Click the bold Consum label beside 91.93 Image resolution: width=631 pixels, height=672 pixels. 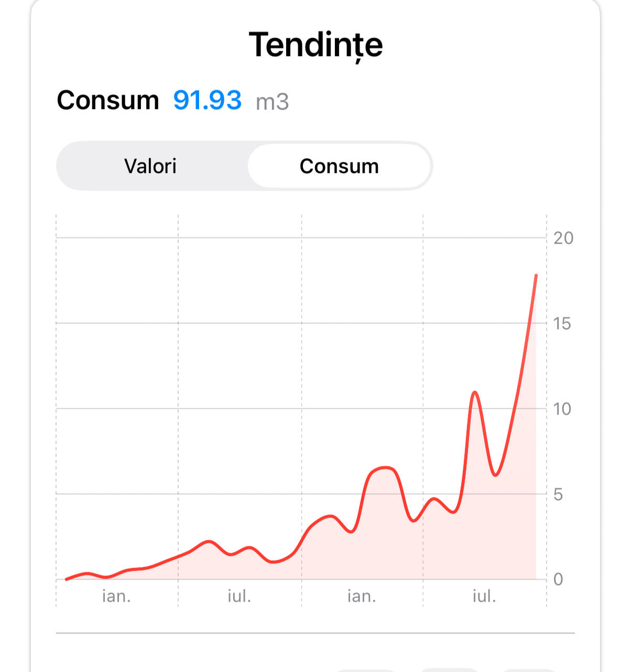108,100
